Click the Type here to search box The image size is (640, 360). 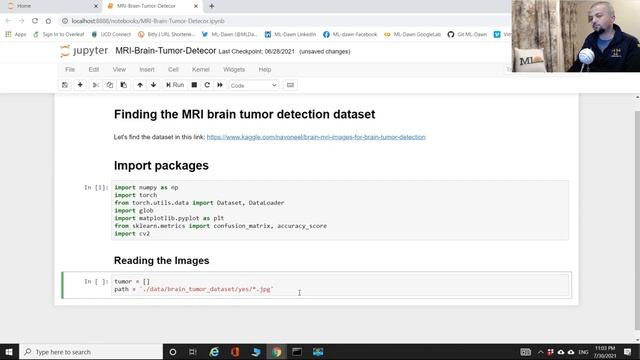pyautogui.click(x=91, y=351)
